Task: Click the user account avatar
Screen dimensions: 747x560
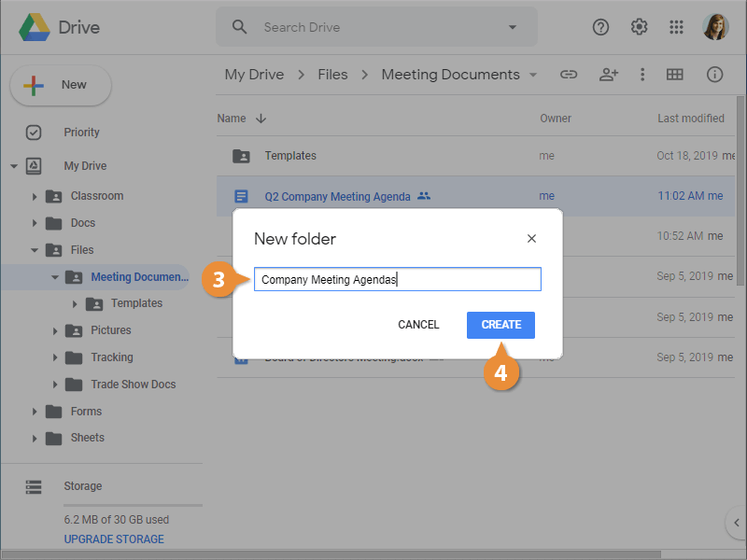Action: (x=715, y=27)
